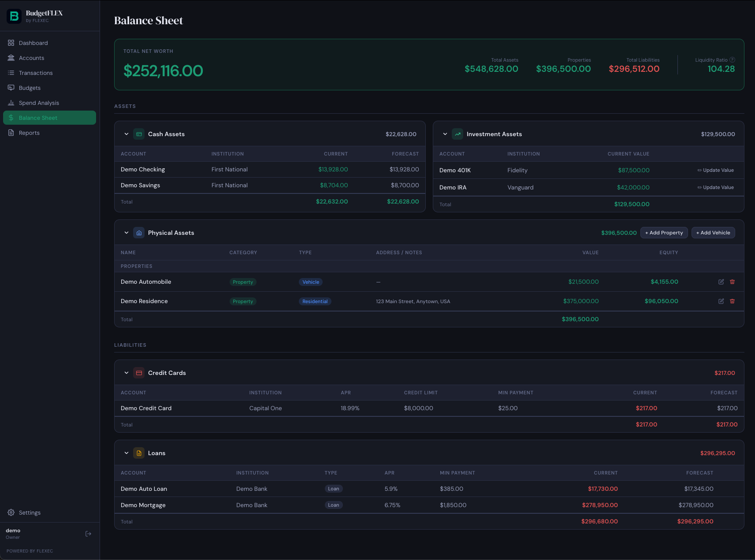Screen dimensions: 755x560
Task: Click the Add Property button
Action: pyautogui.click(x=664, y=233)
